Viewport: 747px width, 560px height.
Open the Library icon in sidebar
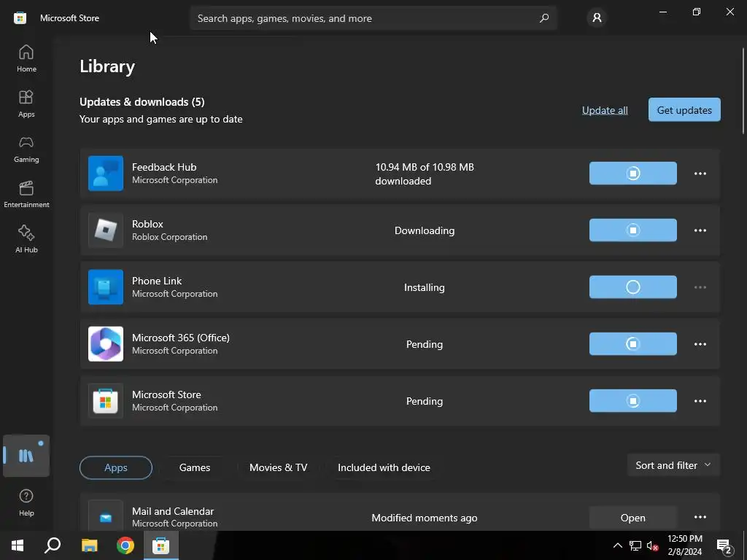tap(26, 456)
